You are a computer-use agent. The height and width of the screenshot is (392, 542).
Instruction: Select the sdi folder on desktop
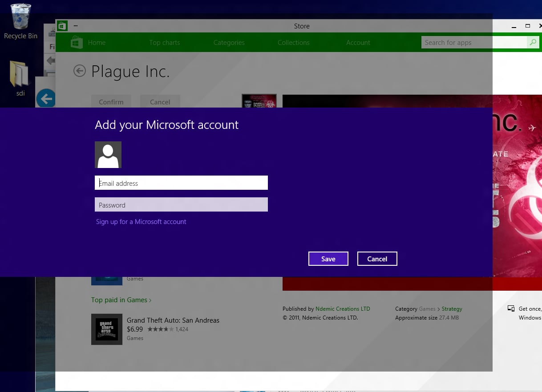click(x=20, y=78)
